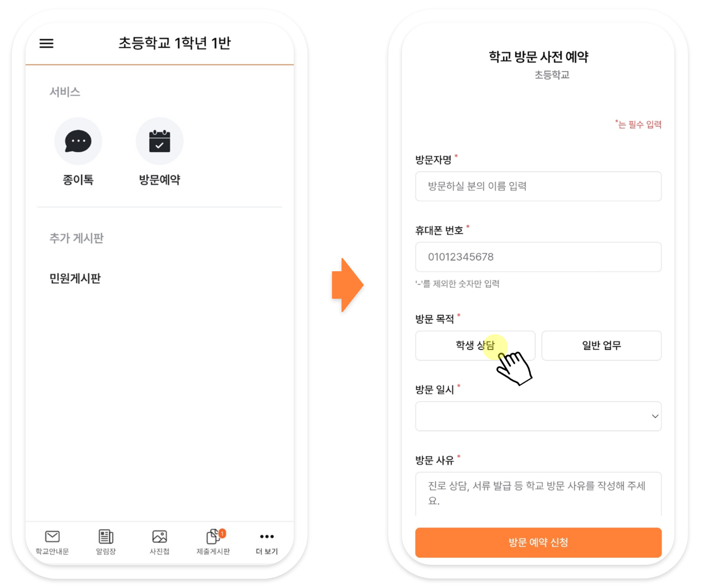This screenshot has height=588, width=701.
Task: Click the 방문자명 name input field
Action: [538, 186]
